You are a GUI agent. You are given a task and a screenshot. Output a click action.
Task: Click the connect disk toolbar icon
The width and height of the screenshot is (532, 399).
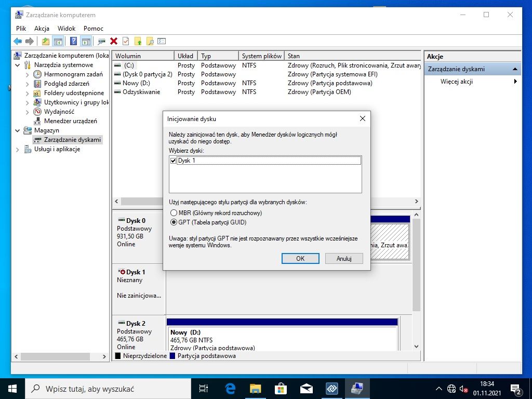(101, 42)
